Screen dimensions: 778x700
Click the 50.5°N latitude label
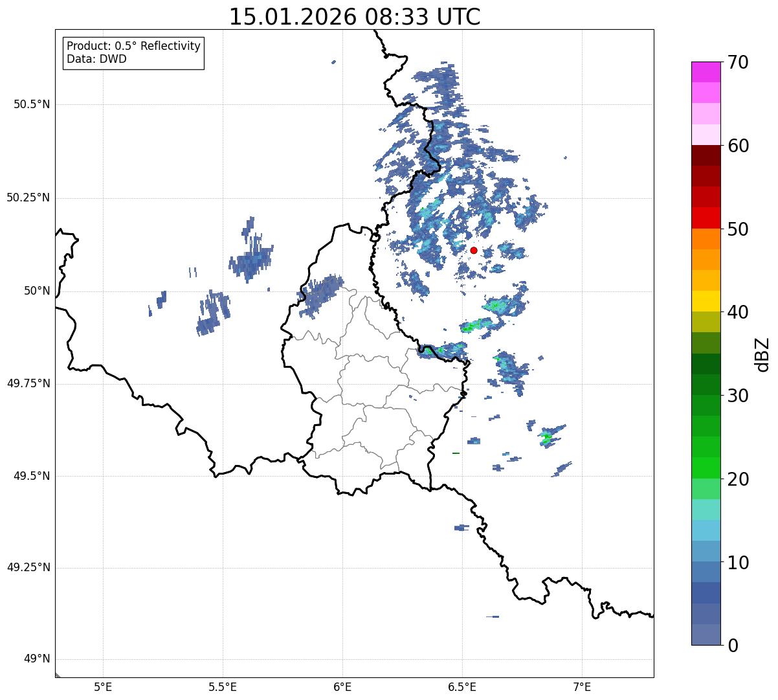coord(32,105)
